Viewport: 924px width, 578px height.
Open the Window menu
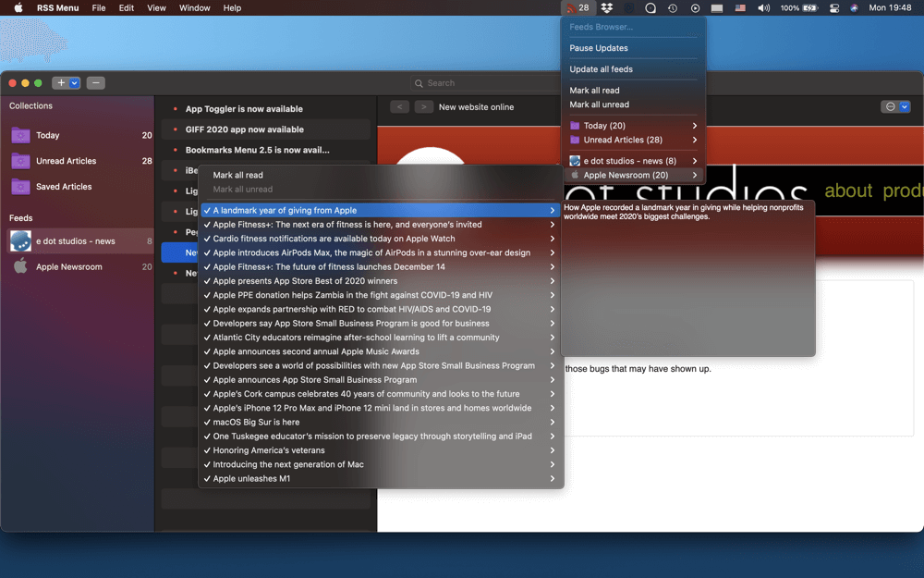pos(194,7)
